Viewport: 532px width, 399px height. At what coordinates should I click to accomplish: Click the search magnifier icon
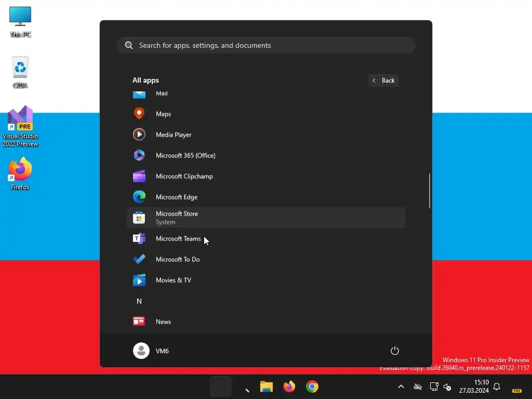(129, 45)
